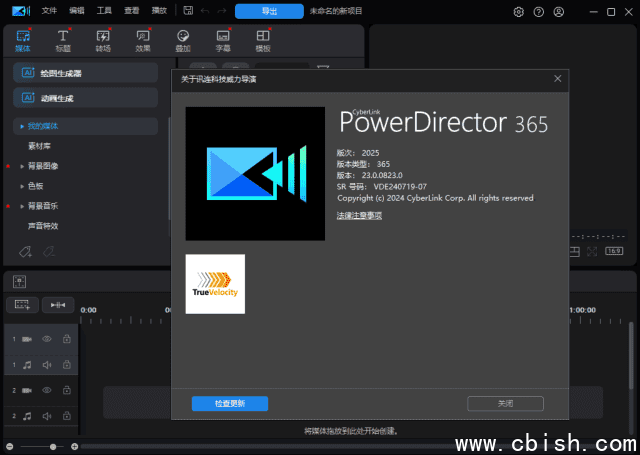Screen dimensions: 640x455
Task: Expand the 色板 folder arrow
Action: click(x=22, y=186)
